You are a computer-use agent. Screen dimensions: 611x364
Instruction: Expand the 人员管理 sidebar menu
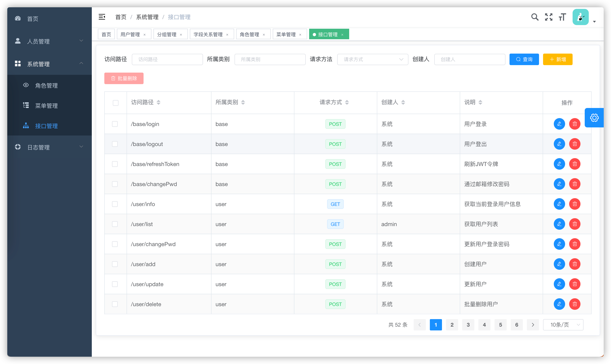(50, 41)
